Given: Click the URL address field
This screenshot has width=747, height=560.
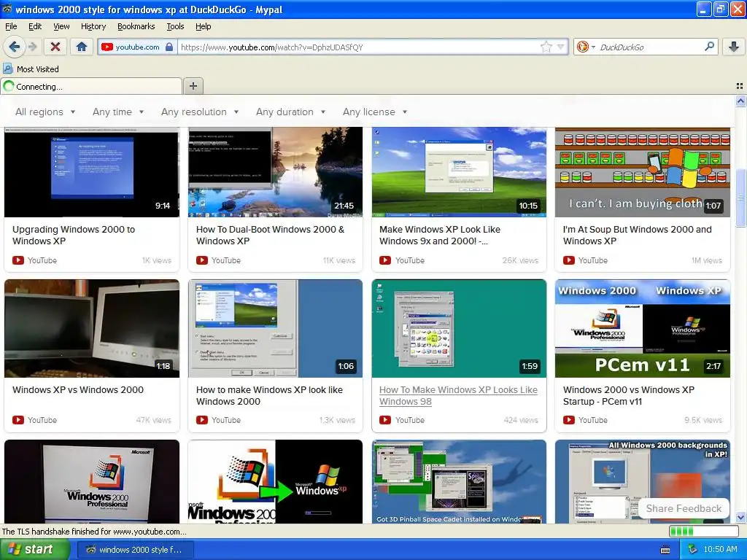Looking at the screenshot, I should pyautogui.click(x=360, y=47).
